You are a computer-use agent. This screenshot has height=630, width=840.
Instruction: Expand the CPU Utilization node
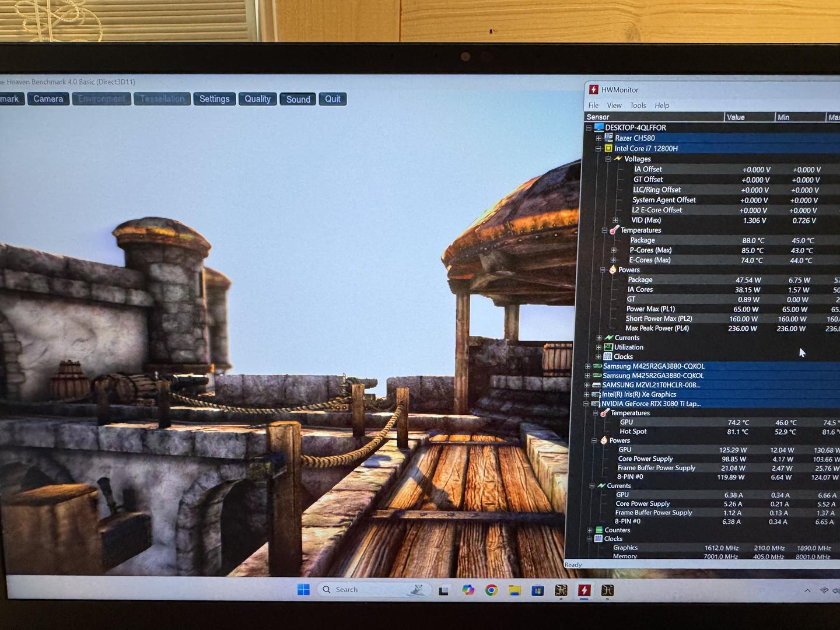pos(599,347)
